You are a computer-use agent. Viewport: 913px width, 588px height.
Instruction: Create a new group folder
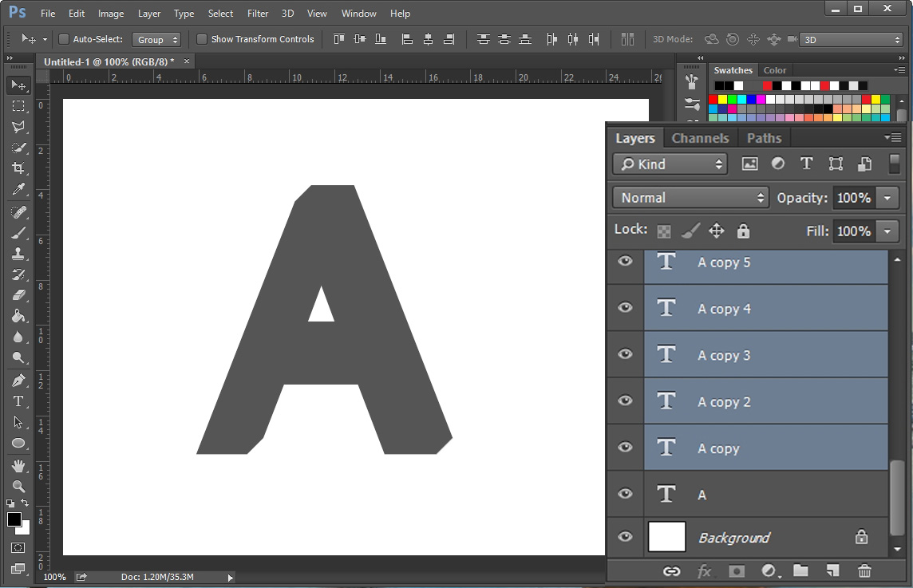pyautogui.click(x=800, y=570)
